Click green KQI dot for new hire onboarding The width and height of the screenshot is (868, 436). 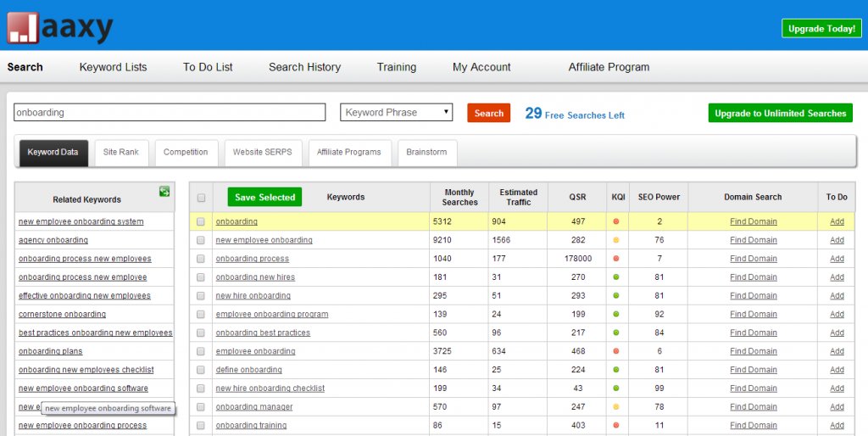(x=616, y=296)
